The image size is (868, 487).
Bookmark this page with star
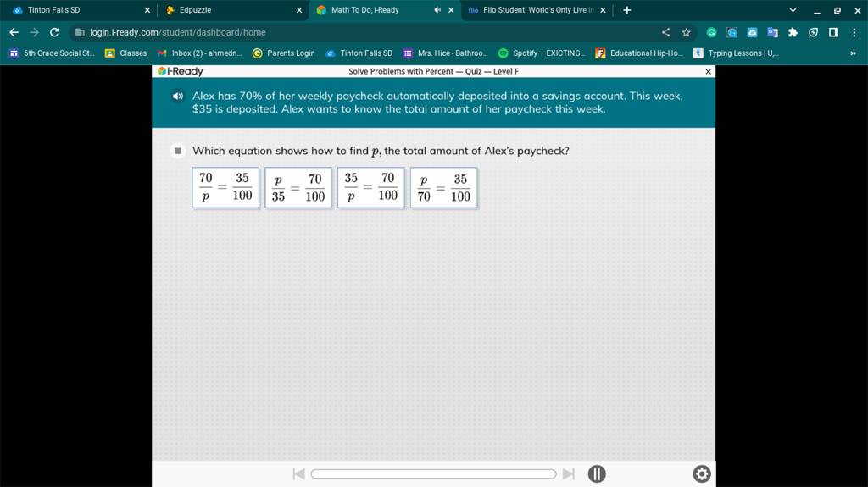(x=686, y=32)
